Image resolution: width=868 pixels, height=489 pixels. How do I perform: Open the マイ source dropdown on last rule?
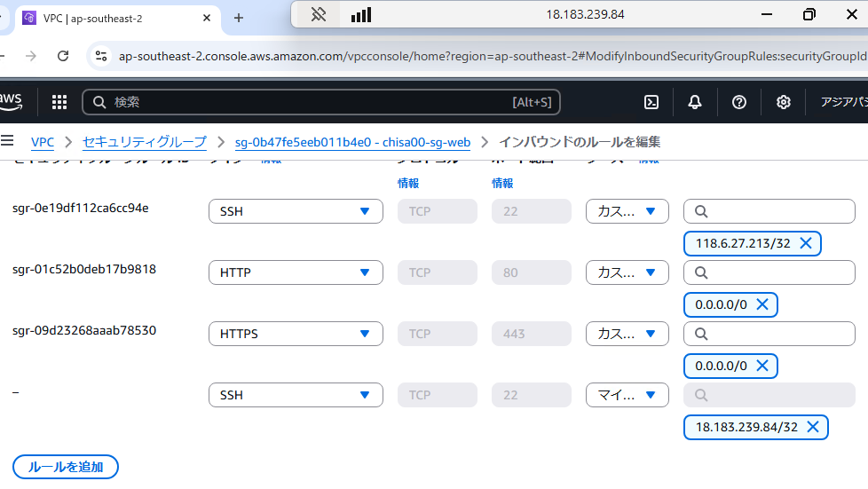pos(627,395)
